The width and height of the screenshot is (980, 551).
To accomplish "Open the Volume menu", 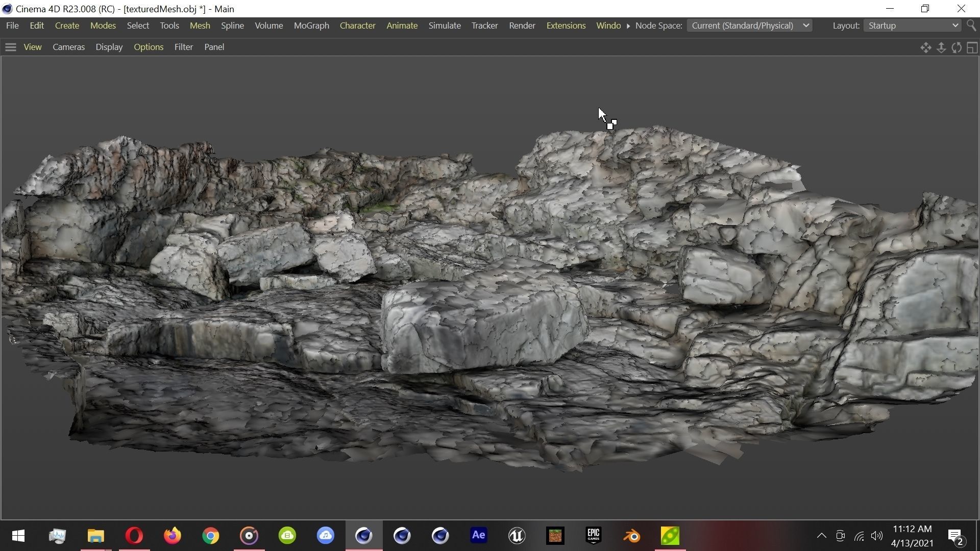I will pyautogui.click(x=269, y=26).
